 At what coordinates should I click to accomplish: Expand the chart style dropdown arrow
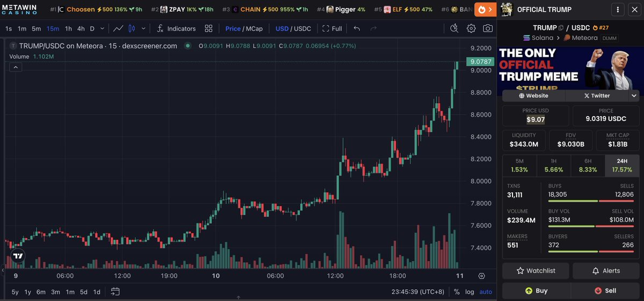(143, 28)
